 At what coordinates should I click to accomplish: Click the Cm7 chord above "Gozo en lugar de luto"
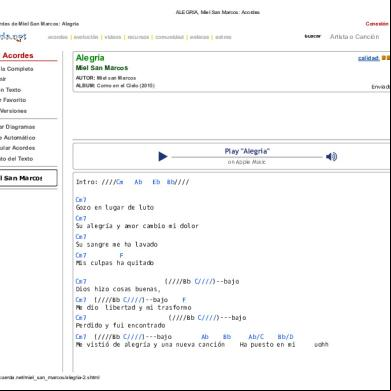[x=81, y=200]
